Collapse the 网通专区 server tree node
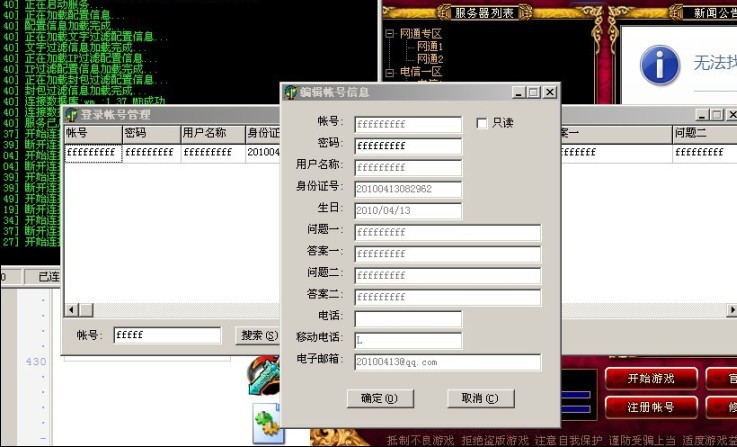Image resolution: width=737 pixels, height=447 pixels. [x=390, y=33]
